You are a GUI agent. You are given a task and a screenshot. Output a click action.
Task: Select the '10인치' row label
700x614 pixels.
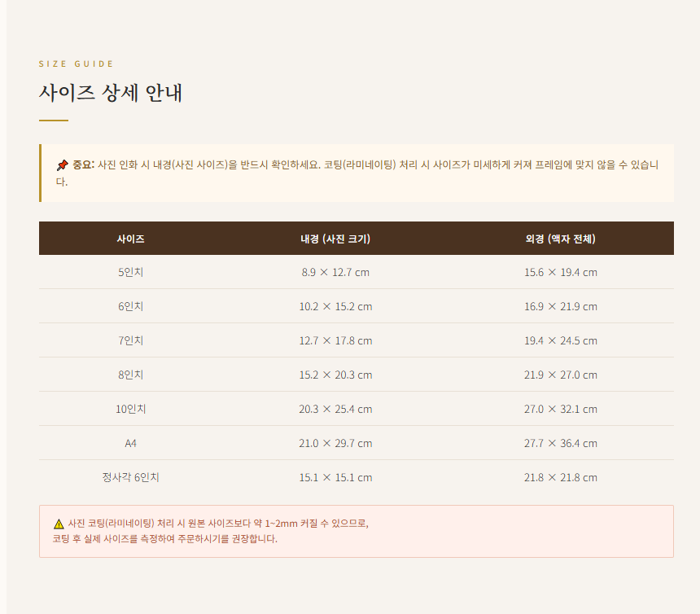tap(130, 409)
